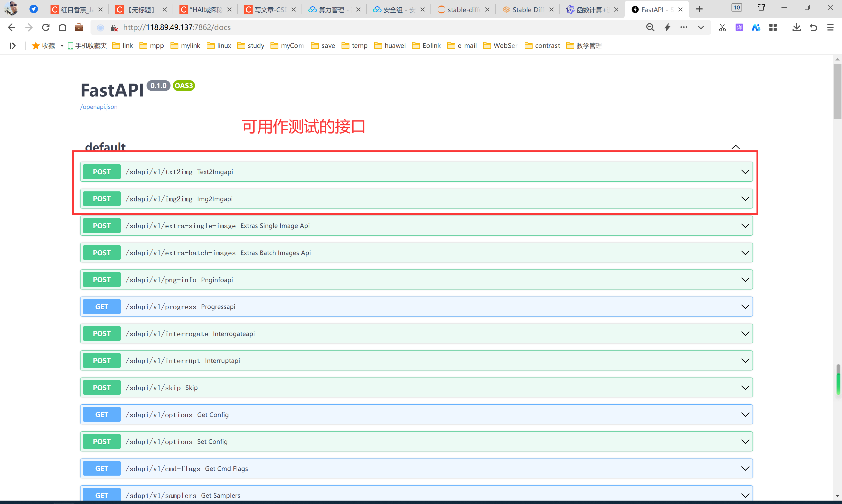Image resolution: width=842 pixels, height=504 pixels.
Task: Click the scissors screenshot tool icon
Action: tap(722, 28)
